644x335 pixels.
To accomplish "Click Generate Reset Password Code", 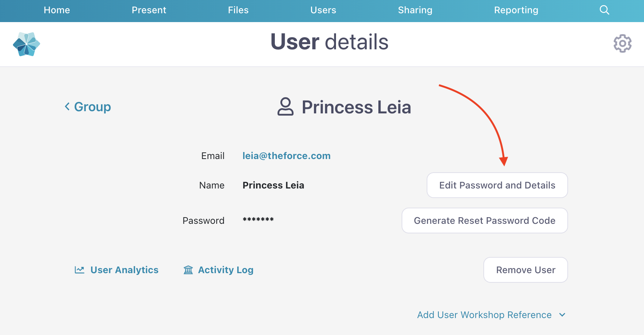I will 484,221.
